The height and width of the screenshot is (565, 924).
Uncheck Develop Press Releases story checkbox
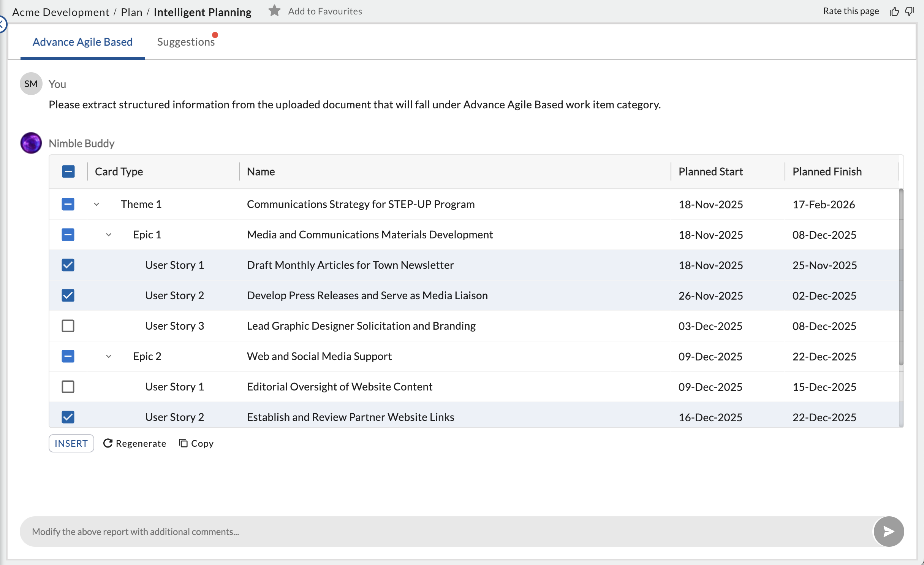[x=68, y=295]
